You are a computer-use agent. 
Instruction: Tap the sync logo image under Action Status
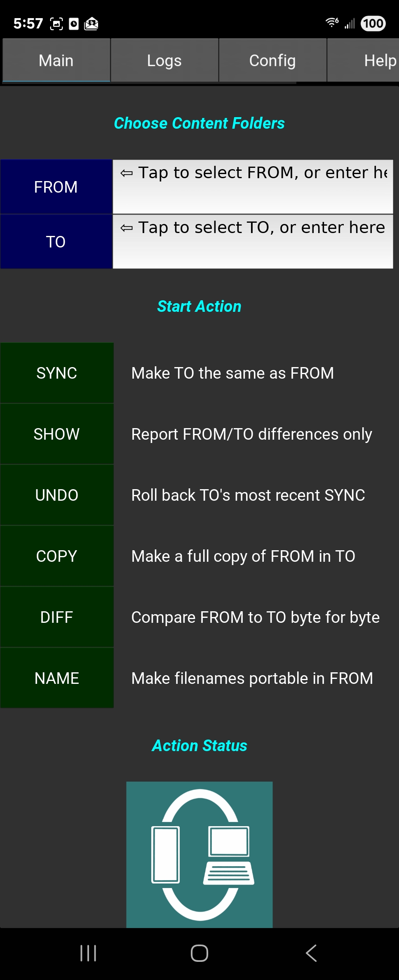click(x=199, y=854)
